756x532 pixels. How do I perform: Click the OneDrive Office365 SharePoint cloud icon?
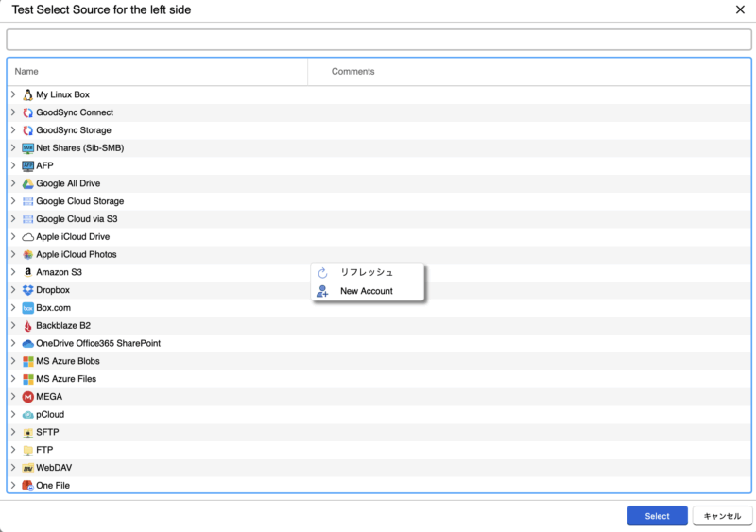pyautogui.click(x=27, y=343)
